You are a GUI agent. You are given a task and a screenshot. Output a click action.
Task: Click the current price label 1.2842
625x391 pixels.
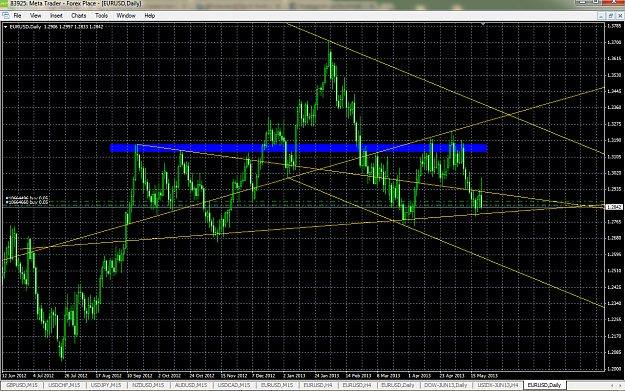click(614, 207)
